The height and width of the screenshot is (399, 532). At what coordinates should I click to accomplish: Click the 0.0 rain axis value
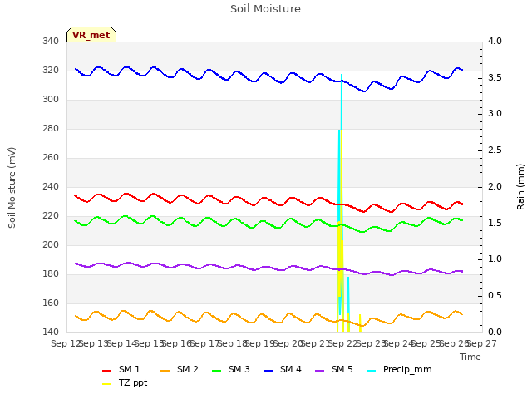coord(495,332)
